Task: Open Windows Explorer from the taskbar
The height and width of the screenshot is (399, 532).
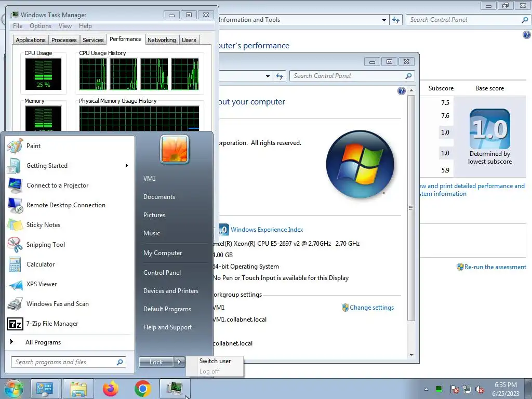Action: [78, 389]
